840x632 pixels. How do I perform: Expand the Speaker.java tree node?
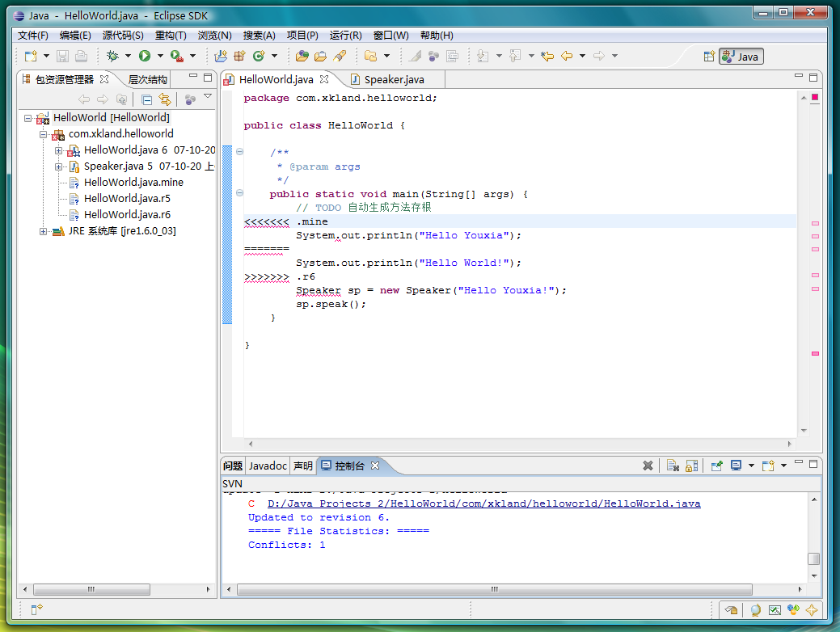click(58, 166)
